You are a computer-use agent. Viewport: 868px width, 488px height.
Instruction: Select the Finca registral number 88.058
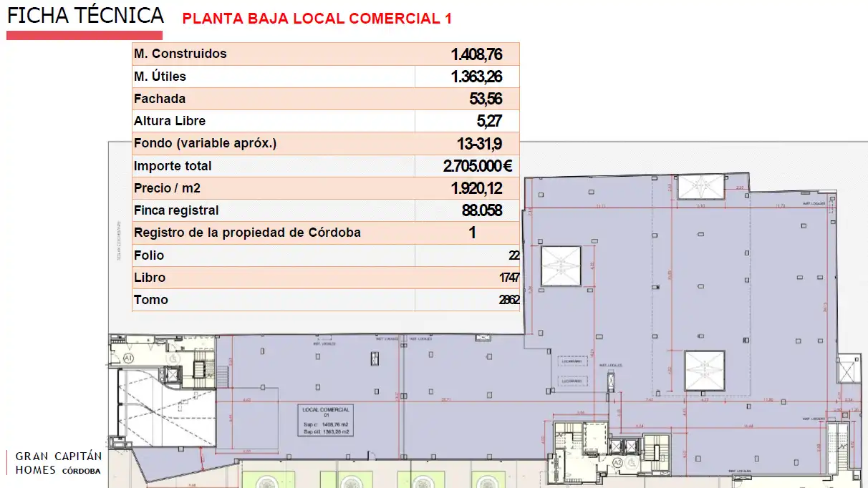tap(482, 210)
